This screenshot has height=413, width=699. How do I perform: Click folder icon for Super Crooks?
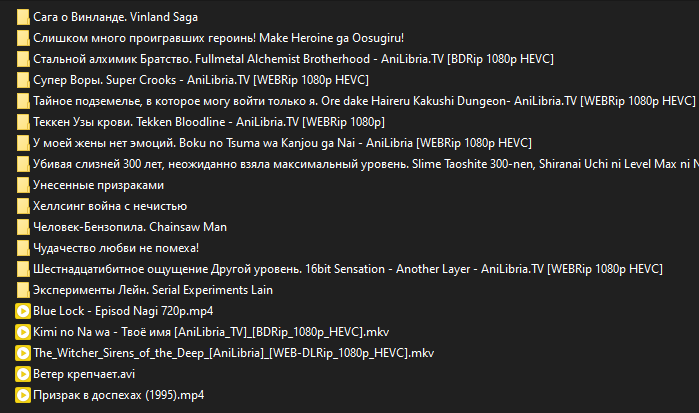tap(23, 80)
